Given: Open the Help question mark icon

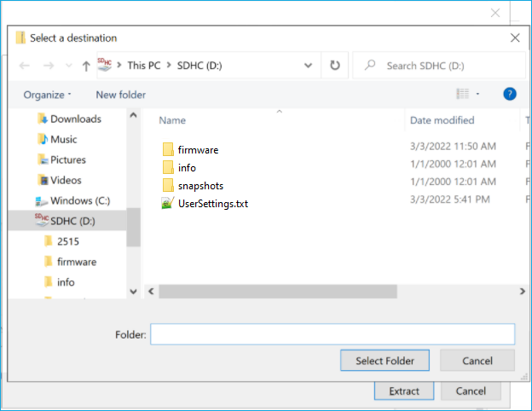Looking at the screenshot, I should pyautogui.click(x=510, y=94).
